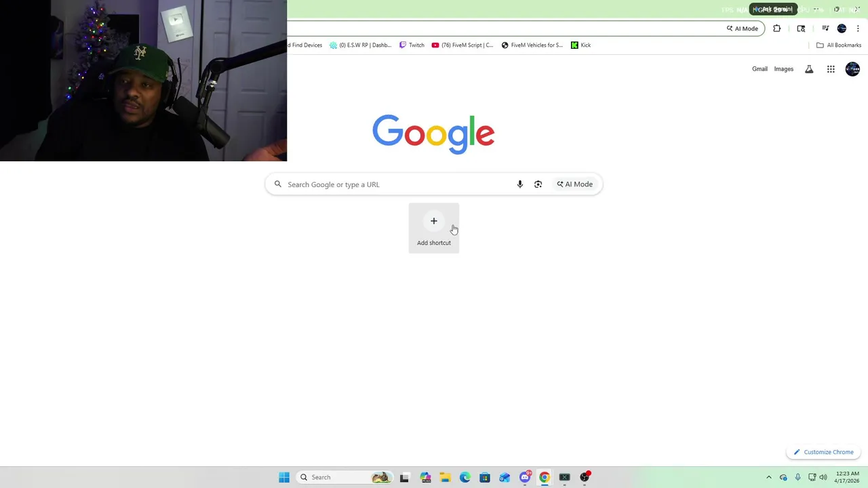Viewport: 868px width, 488px height.
Task: Click the magnifier icon in search box
Action: [278, 184]
